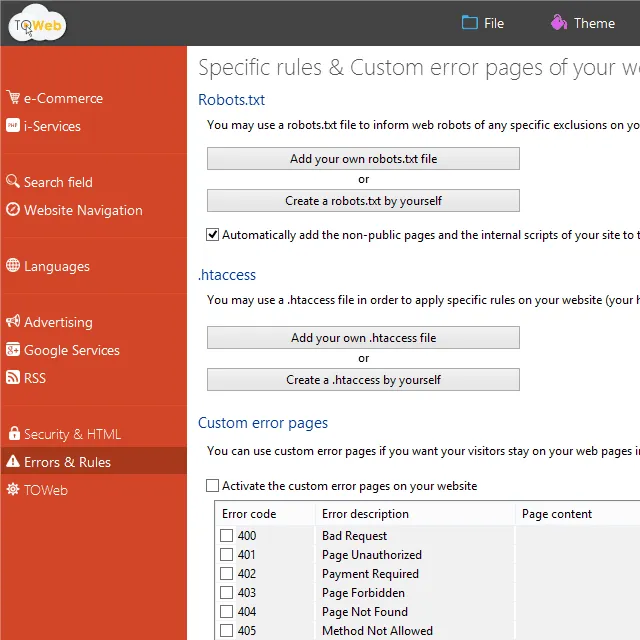This screenshot has width=640, height=640.
Task: Open the e-Commerce cart icon
Action: point(13,98)
